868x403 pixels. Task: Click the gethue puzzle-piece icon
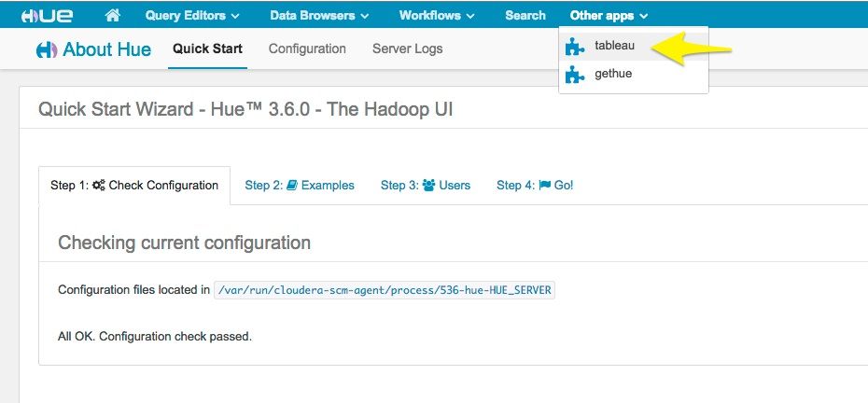click(576, 75)
